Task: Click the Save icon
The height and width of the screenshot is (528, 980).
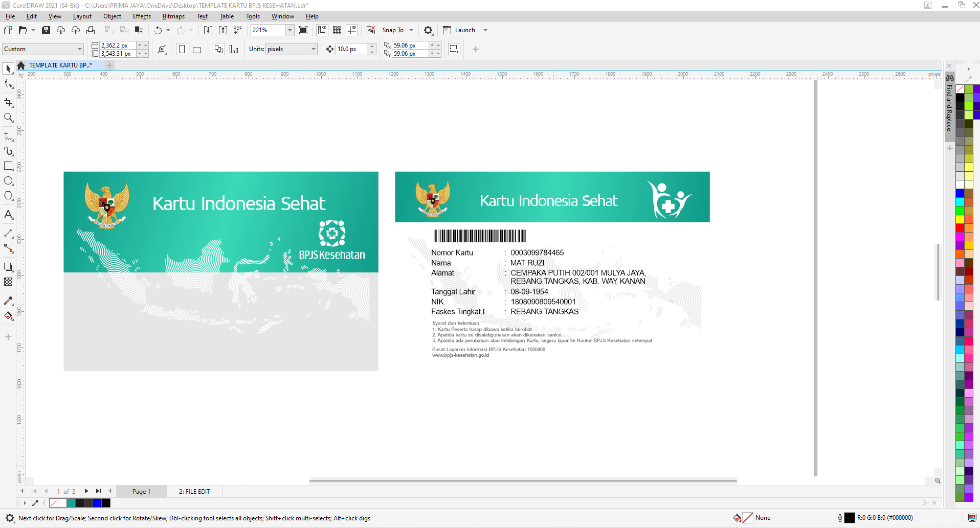Action: (46, 30)
